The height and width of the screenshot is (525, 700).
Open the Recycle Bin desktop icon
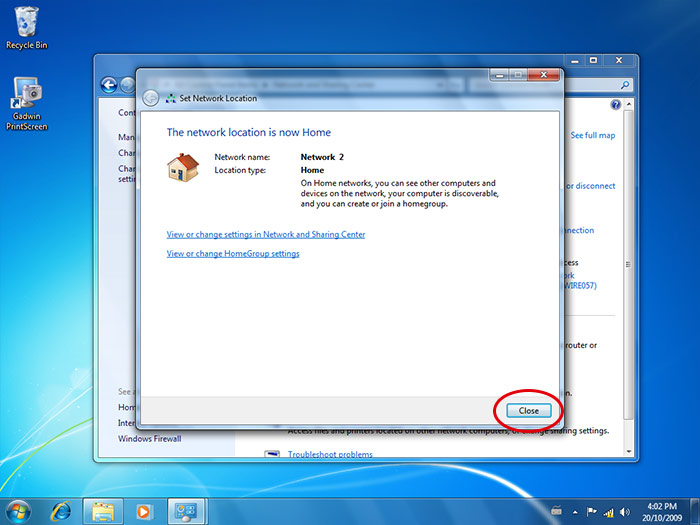26,28
